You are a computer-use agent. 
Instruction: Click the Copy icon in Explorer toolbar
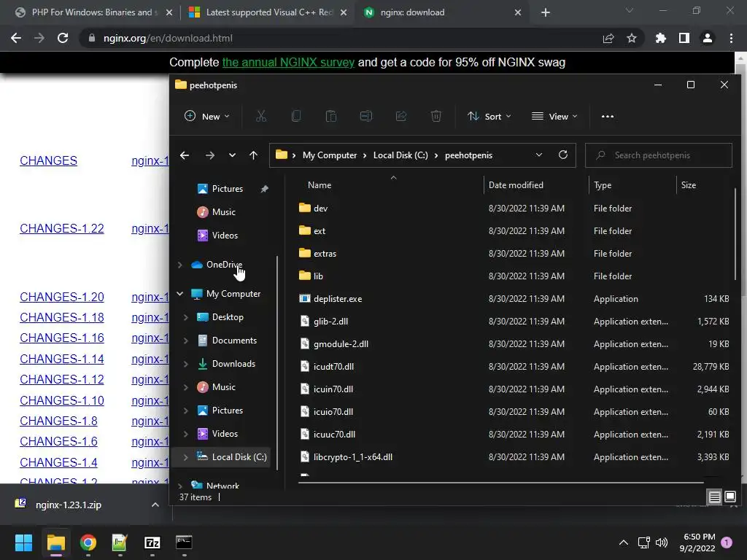pos(296,116)
